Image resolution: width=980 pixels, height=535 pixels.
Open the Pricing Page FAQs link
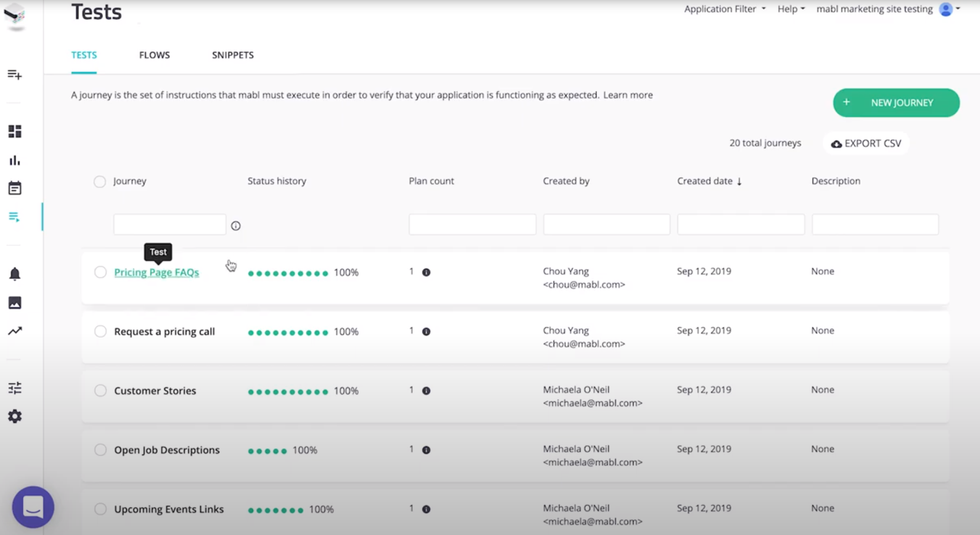157,273
